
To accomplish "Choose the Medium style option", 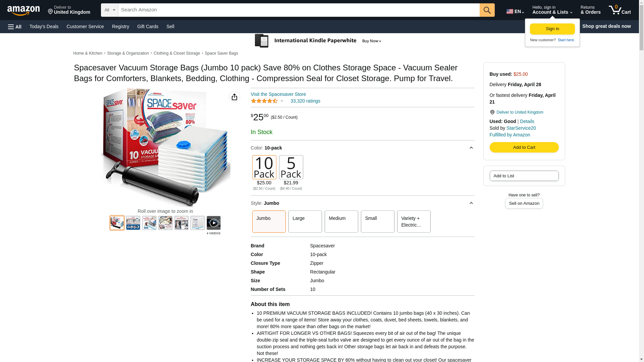I will (x=341, y=222).
